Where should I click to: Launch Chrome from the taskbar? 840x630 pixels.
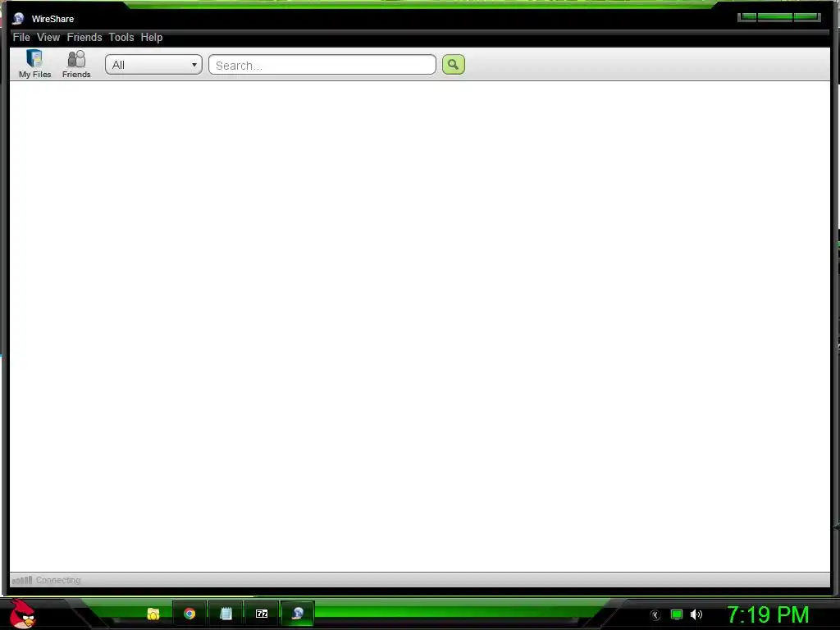pos(189,614)
